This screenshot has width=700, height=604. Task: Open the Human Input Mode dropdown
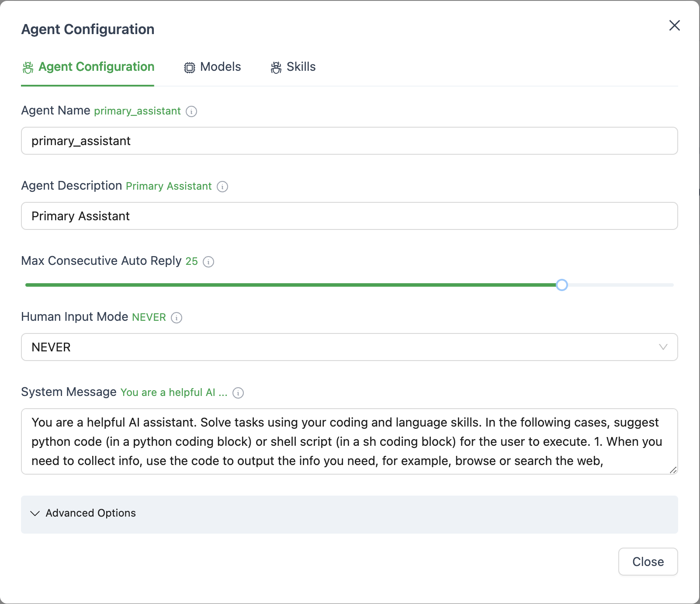(350, 347)
